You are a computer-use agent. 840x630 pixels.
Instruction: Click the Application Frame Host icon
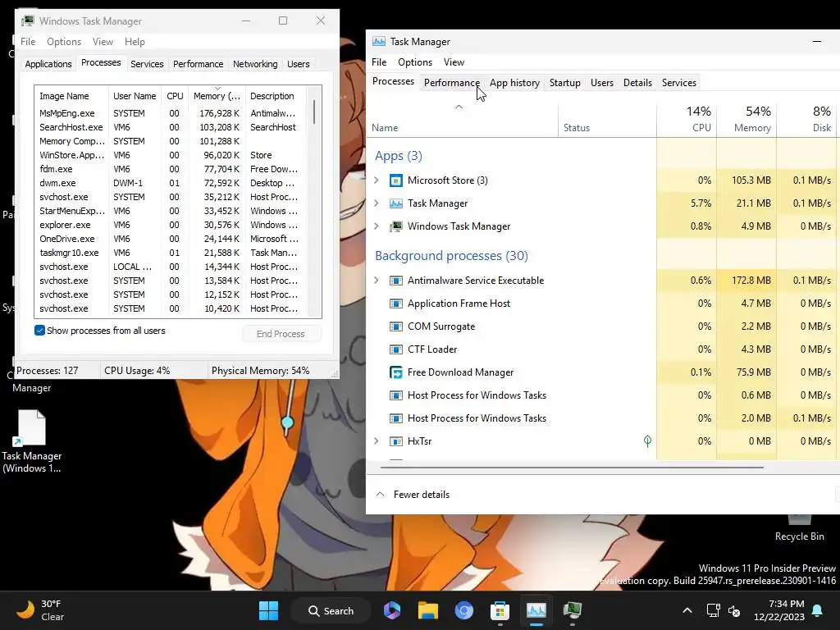(x=395, y=304)
